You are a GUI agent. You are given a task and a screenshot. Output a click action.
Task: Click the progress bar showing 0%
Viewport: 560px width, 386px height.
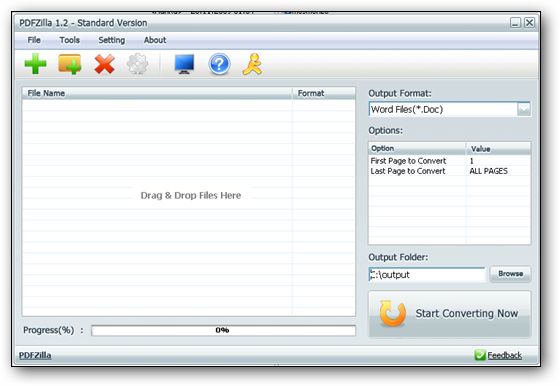click(223, 330)
